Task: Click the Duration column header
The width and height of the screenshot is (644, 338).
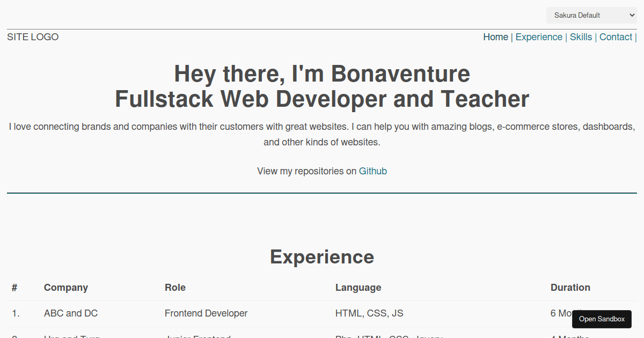Action: click(x=570, y=288)
